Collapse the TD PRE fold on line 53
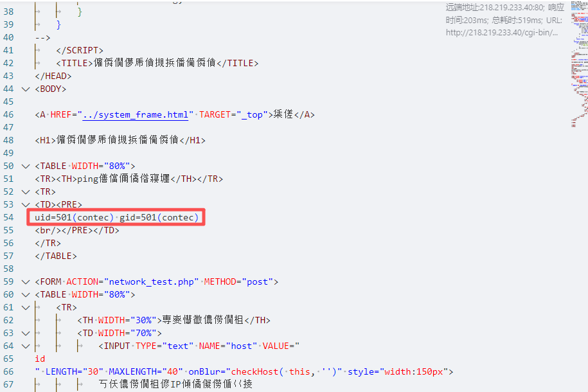Viewport: 588px width, 392px height. coord(26,205)
